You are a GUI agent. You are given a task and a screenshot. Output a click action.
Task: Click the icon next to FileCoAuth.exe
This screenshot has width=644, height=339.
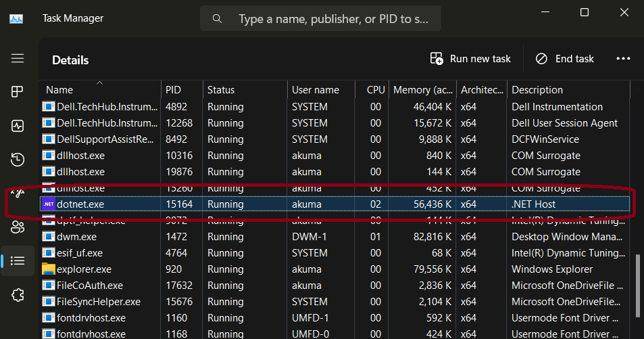(x=49, y=285)
